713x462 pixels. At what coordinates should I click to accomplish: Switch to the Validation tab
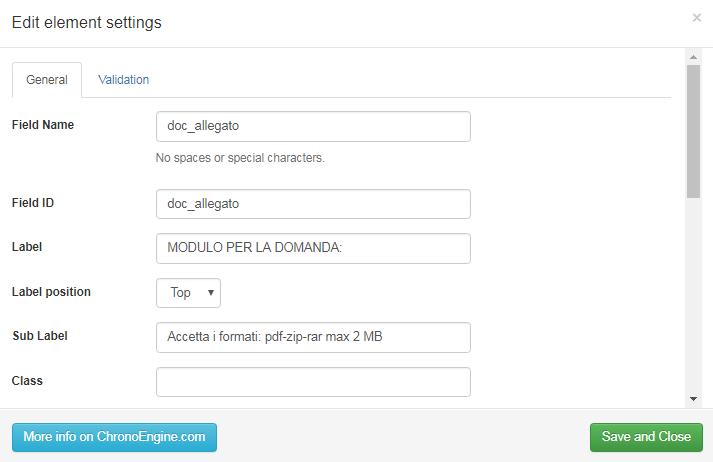[x=123, y=80]
